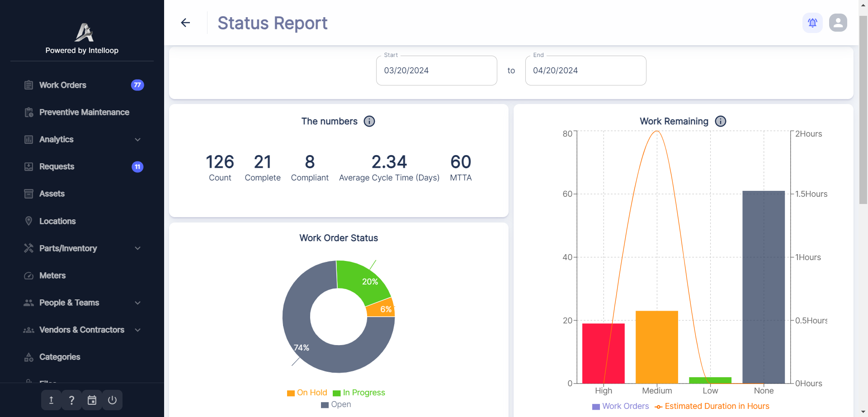Open the Preventive Maintenance icon
Image resolution: width=868 pixels, height=417 pixels.
click(28, 112)
